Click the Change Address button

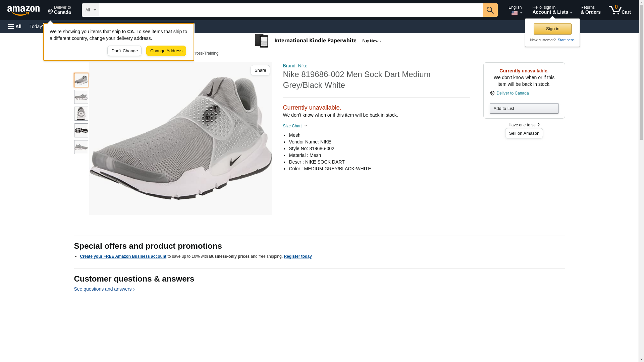click(x=166, y=51)
